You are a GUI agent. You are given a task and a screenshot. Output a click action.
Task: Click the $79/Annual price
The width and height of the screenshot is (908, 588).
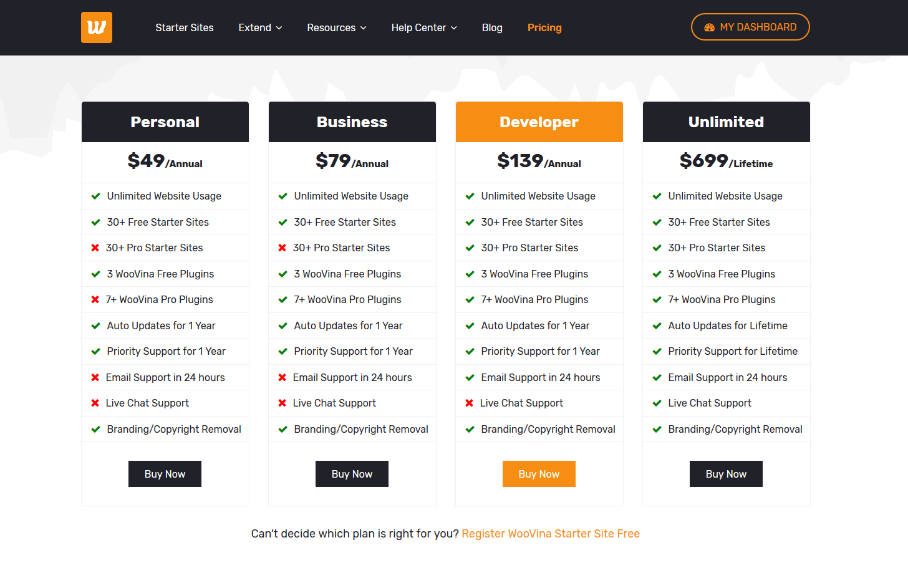tap(352, 161)
